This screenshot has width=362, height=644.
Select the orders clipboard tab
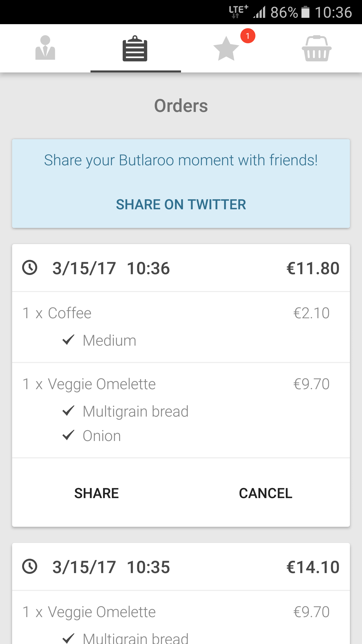click(135, 48)
